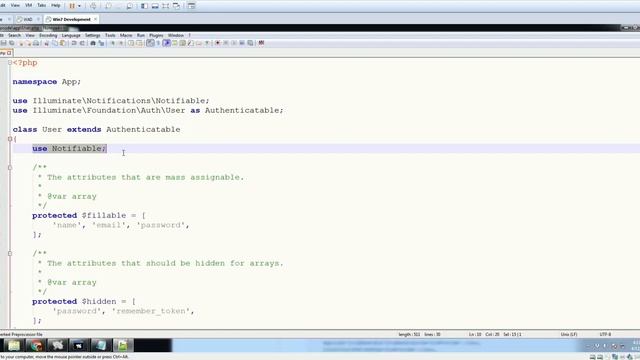The height and width of the screenshot is (360, 640).
Task: Click 'UTF-8' encoding in status bar
Action: point(605,334)
